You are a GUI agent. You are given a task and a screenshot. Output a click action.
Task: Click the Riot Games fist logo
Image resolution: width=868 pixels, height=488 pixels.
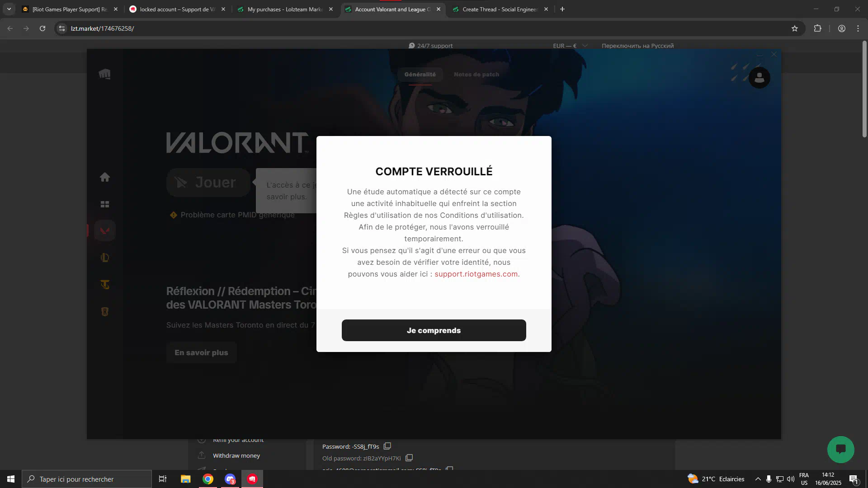coord(105,74)
